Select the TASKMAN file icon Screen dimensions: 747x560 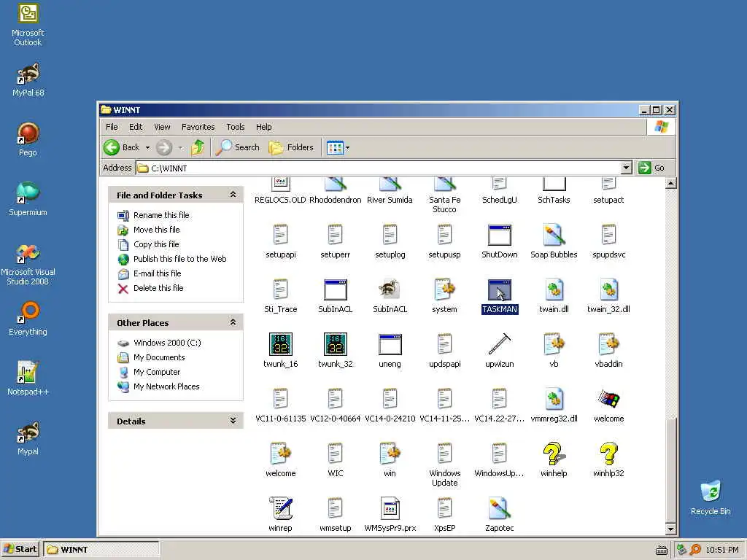click(499, 290)
